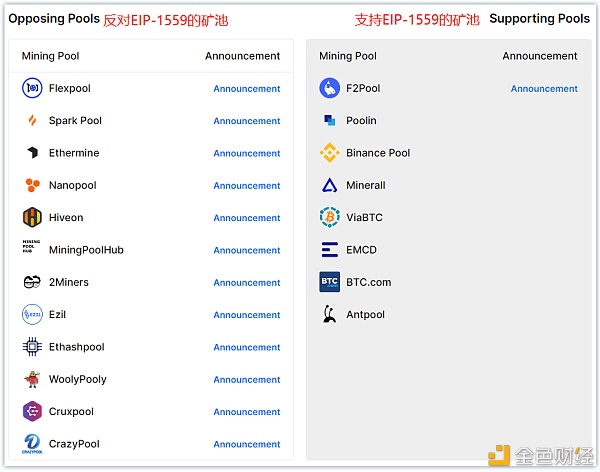Image resolution: width=600 pixels, height=472 pixels.
Task: Click the F2Pool blue fish icon
Action: click(329, 88)
